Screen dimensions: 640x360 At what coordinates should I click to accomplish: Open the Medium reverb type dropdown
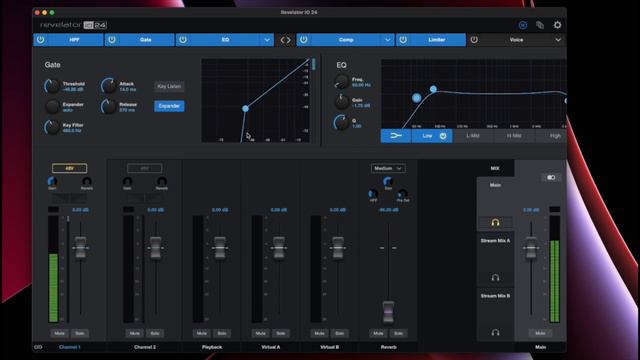pyautogui.click(x=388, y=168)
